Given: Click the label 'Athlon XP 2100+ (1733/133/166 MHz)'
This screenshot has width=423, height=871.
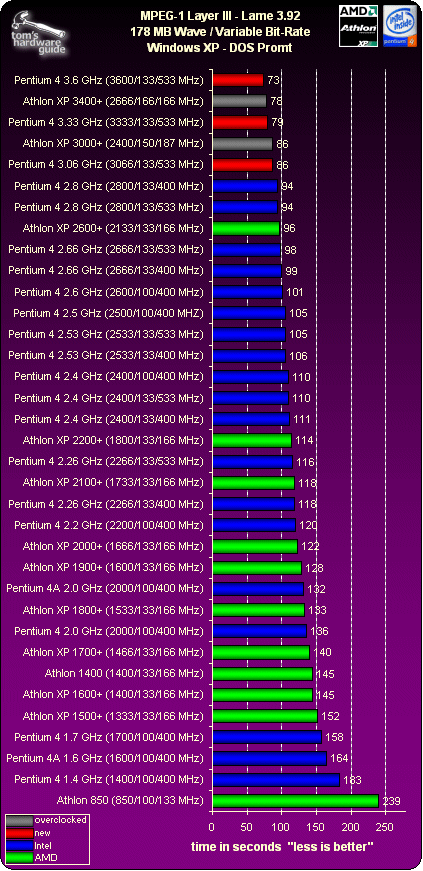Looking at the screenshot, I should coord(113,483).
